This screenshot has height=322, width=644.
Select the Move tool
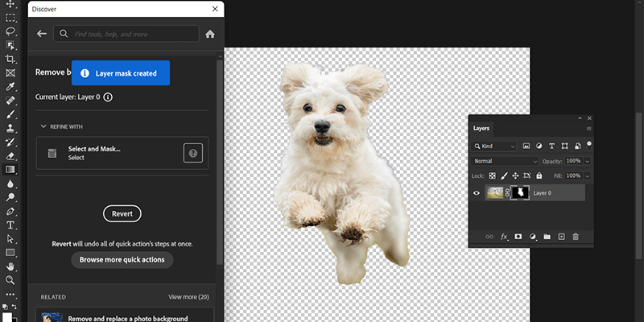coord(10,4)
